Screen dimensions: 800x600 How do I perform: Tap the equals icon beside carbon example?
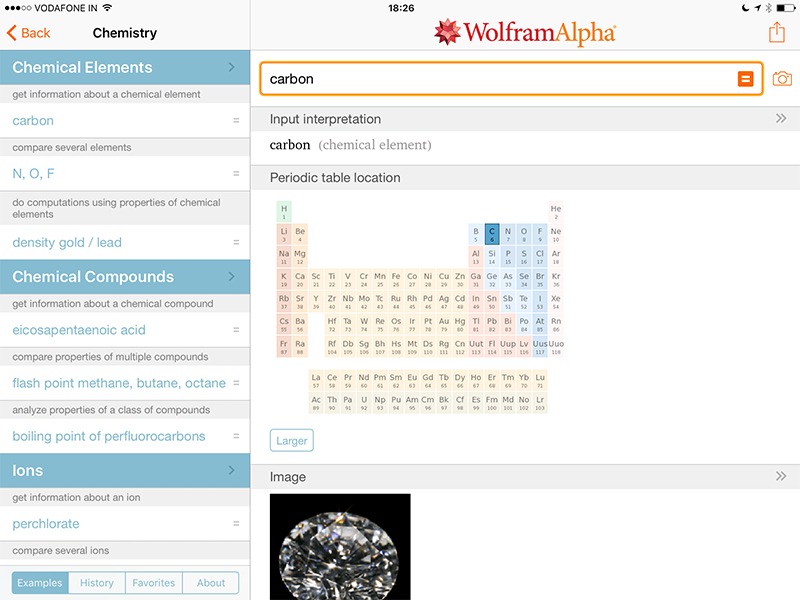point(236,120)
